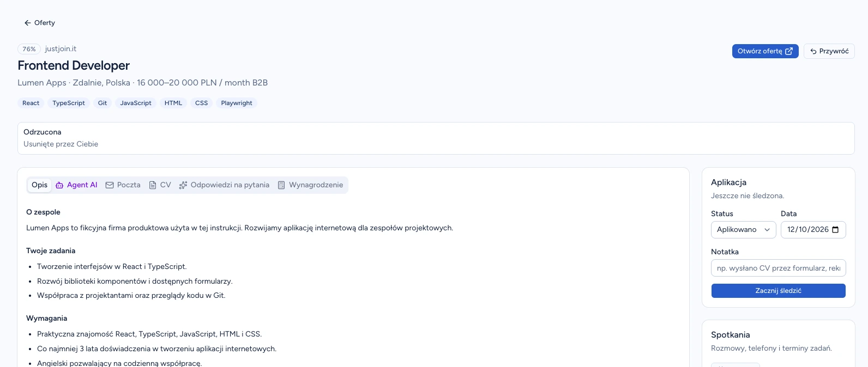Click the JavaScript skill tag
868x367 pixels.
pos(136,103)
